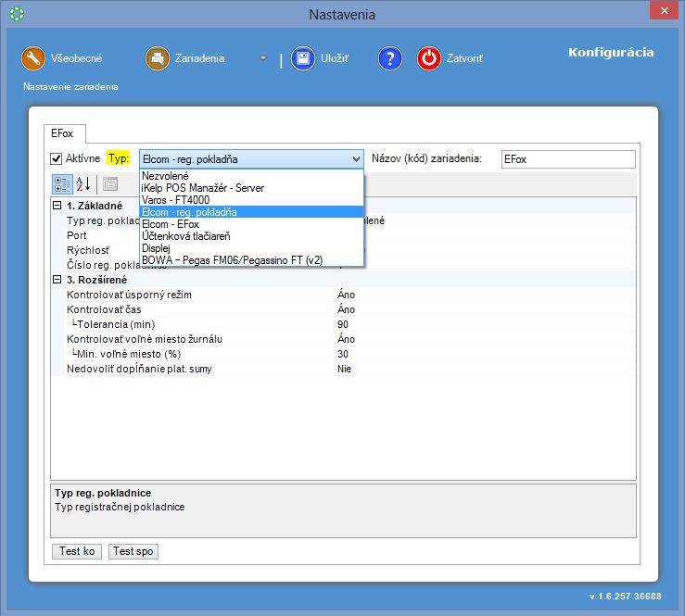Click the red Zatvoriť power icon

(x=429, y=58)
